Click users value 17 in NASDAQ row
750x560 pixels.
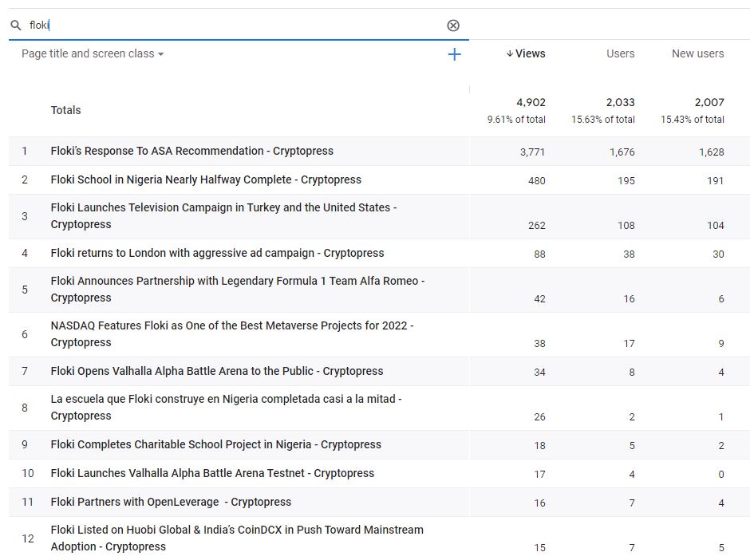point(629,343)
